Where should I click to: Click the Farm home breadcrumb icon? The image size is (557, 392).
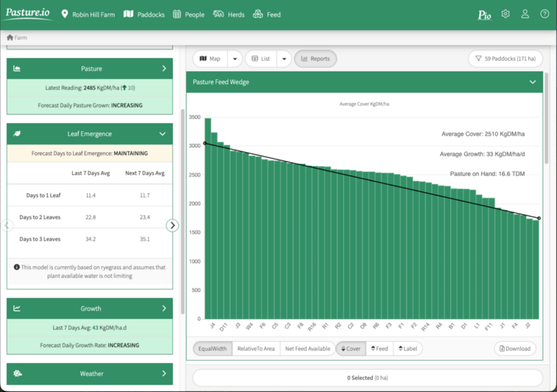coord(10,38)
